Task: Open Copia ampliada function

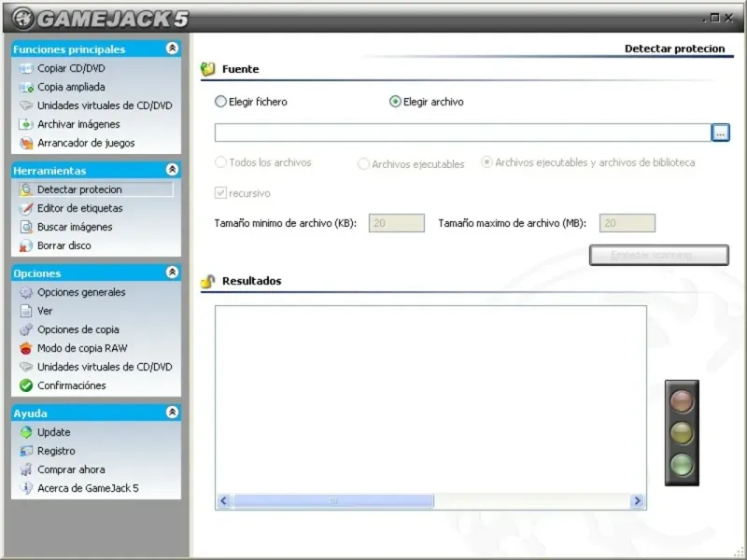Action: pyautogui.click(x=71, y=87)
